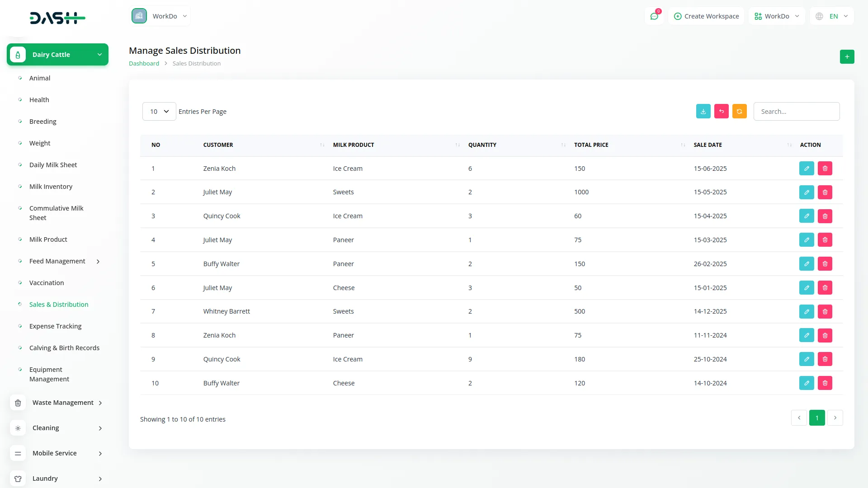Open the EN language dropdown
Image resolution: width=868 pixels, height=488 pixels.
(833, 16)
